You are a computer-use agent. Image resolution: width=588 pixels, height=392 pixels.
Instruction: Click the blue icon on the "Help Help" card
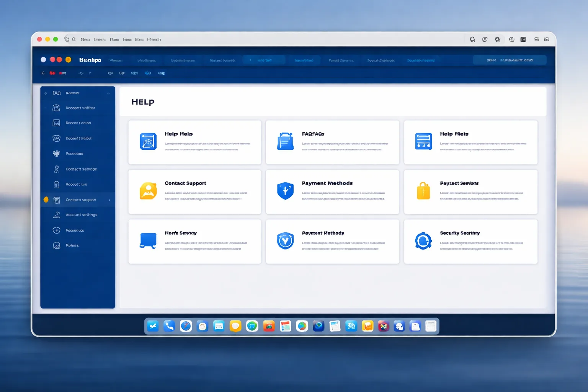tap(148, 142)
